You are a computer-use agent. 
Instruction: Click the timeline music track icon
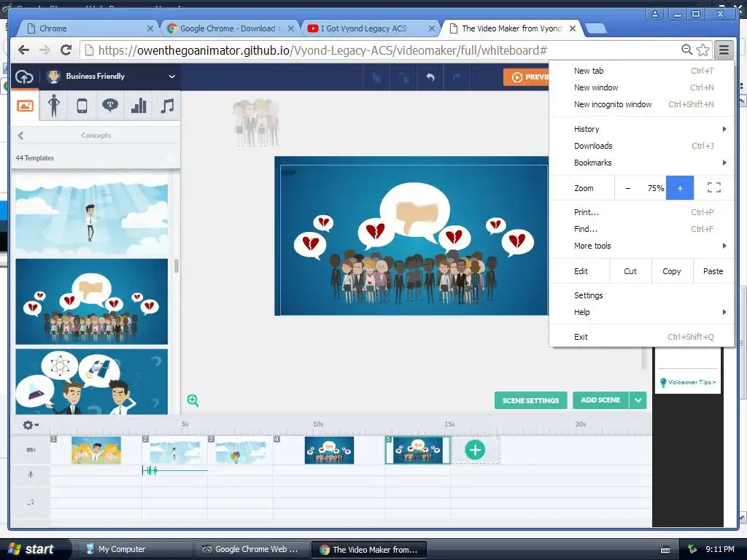31,502
